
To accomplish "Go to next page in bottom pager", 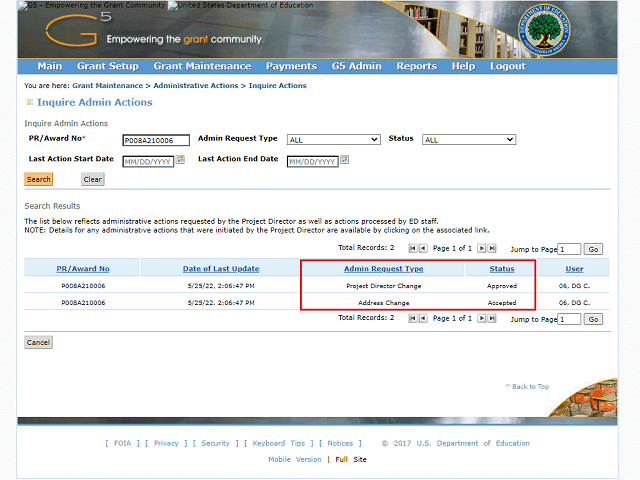I will (482, 318).
